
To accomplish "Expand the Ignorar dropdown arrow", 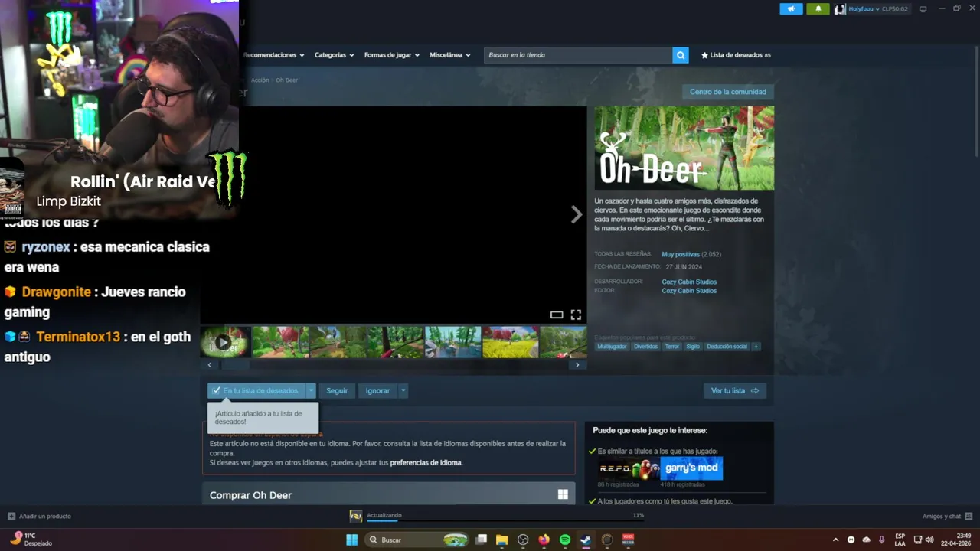I will click(x=403, y=390).
